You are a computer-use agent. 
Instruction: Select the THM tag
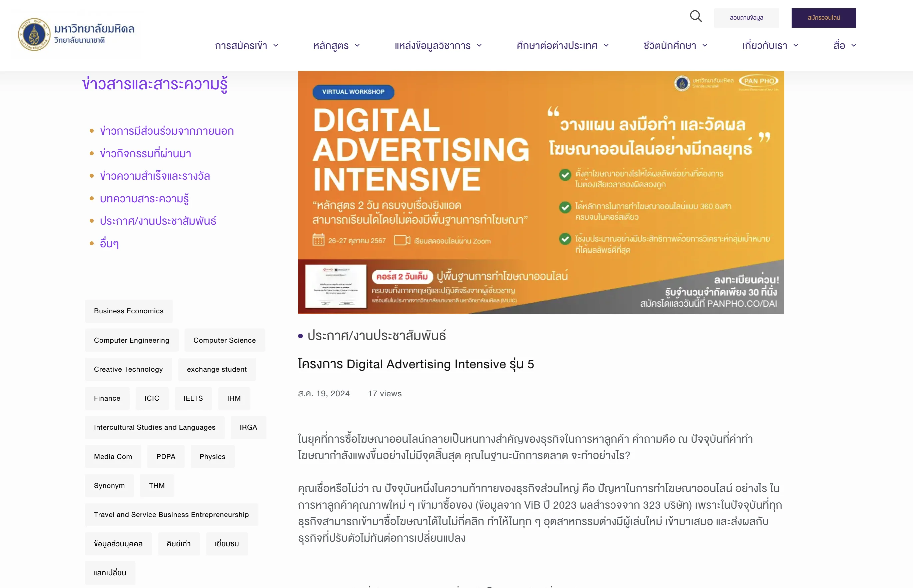(x=157, y=486)
